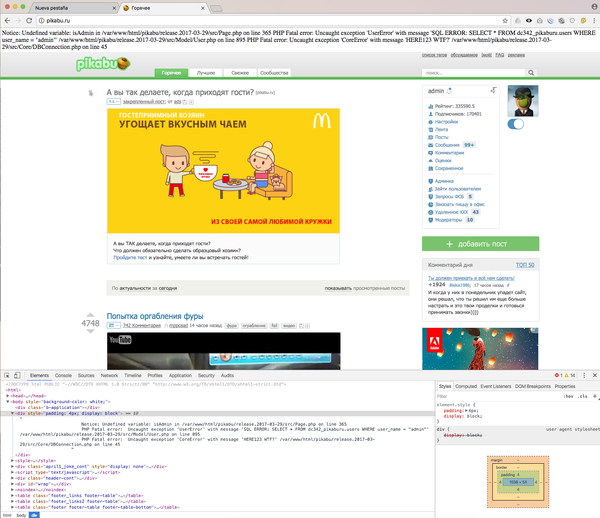Click the green добавить пост button

pyautogui.click(x=483, y=244)
